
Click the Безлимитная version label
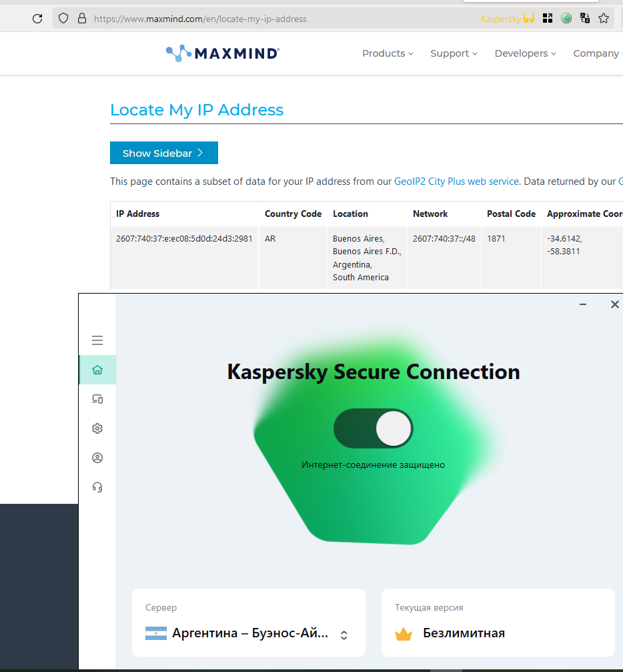(x=464, y=633)
